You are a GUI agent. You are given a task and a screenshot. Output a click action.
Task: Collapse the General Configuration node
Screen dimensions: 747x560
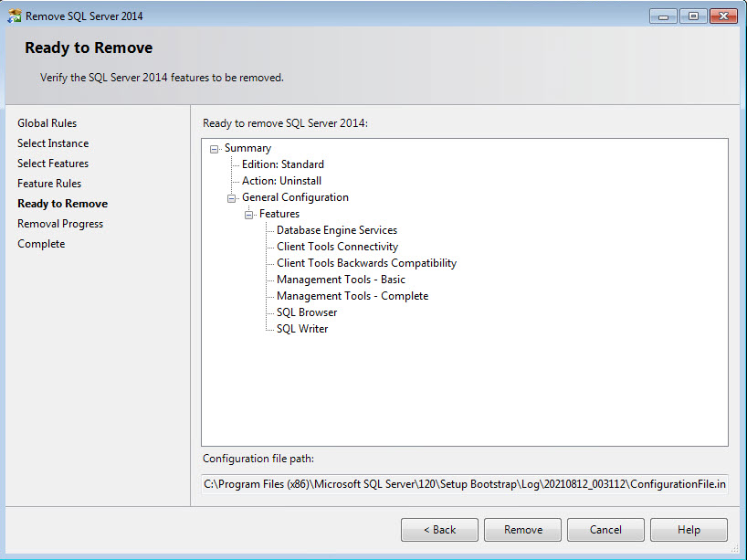tap(232, 198)
